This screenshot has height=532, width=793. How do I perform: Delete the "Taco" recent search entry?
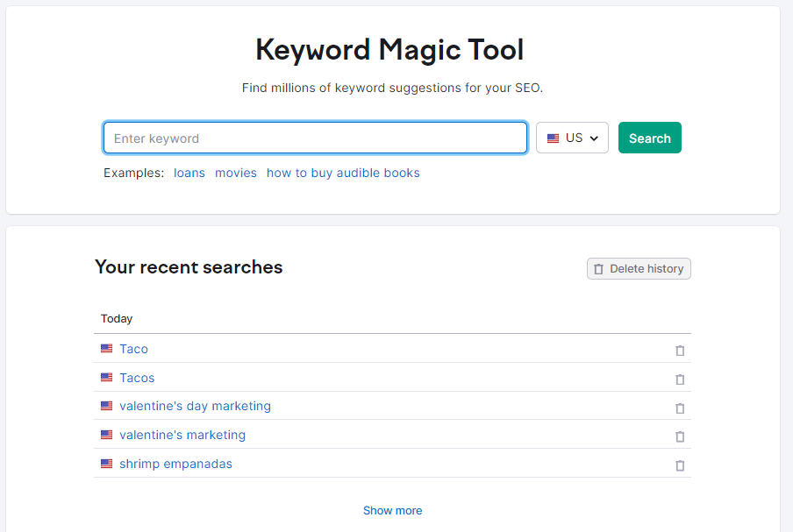pos(680,350)
